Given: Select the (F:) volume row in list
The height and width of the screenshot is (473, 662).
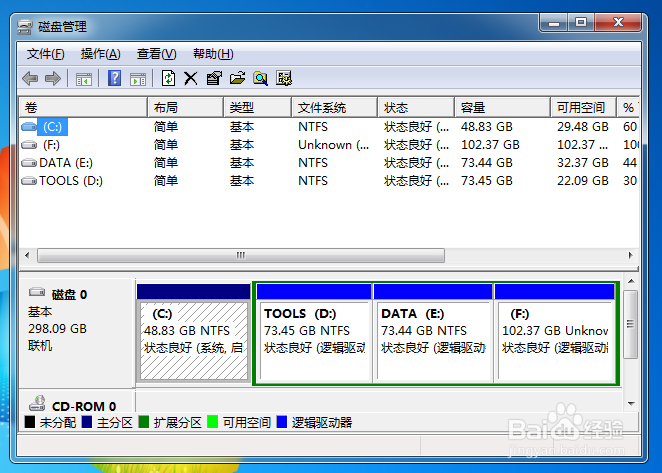Looking at the screenshot, I should pos(329,145).
